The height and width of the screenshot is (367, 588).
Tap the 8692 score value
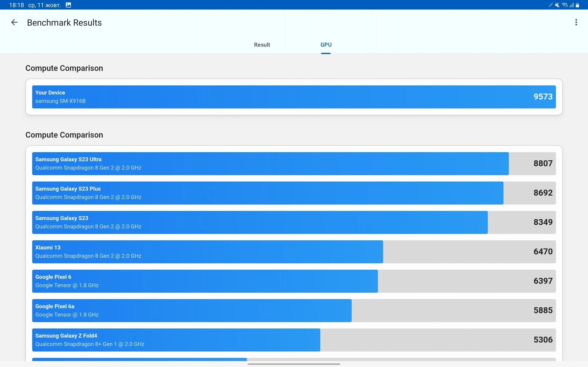pyautogui.click(x=543, y=193)
